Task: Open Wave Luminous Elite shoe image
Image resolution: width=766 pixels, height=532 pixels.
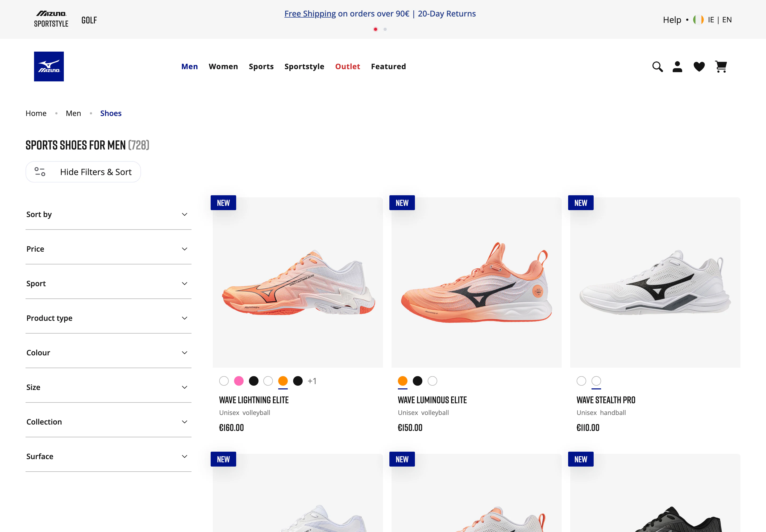Action: [x=476, y=283]
